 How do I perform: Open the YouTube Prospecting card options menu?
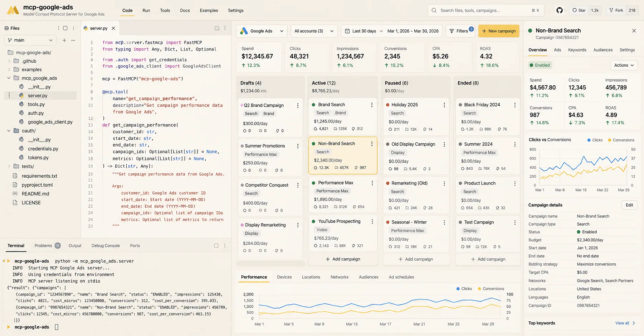372,222
